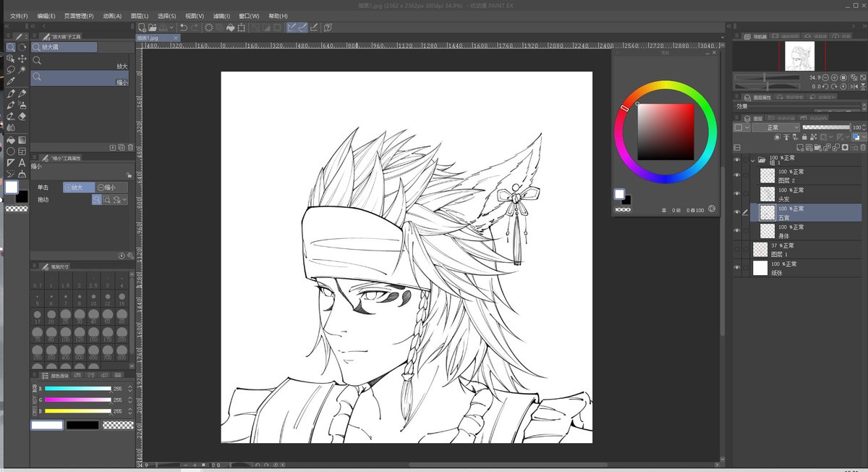Open 视图(V) menu
This screenshot has height=472, width=868.
click(x=195, y=16)
